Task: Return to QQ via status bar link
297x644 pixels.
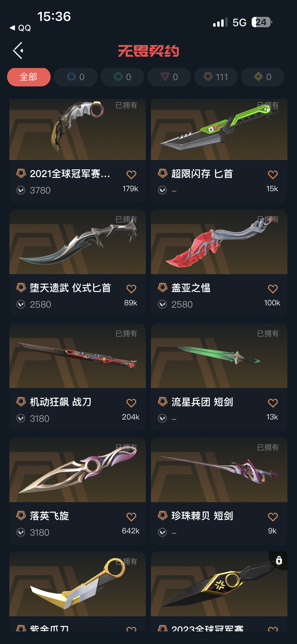Action: point(20,28)
